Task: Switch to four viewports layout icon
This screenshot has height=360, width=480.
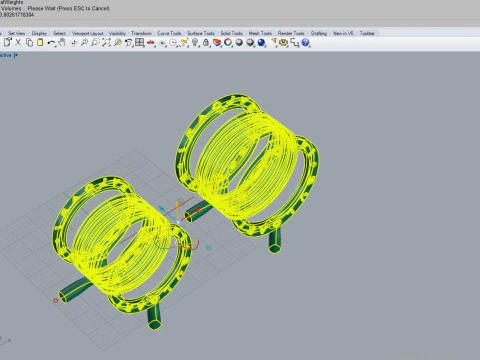Action: tap(140, 42)
